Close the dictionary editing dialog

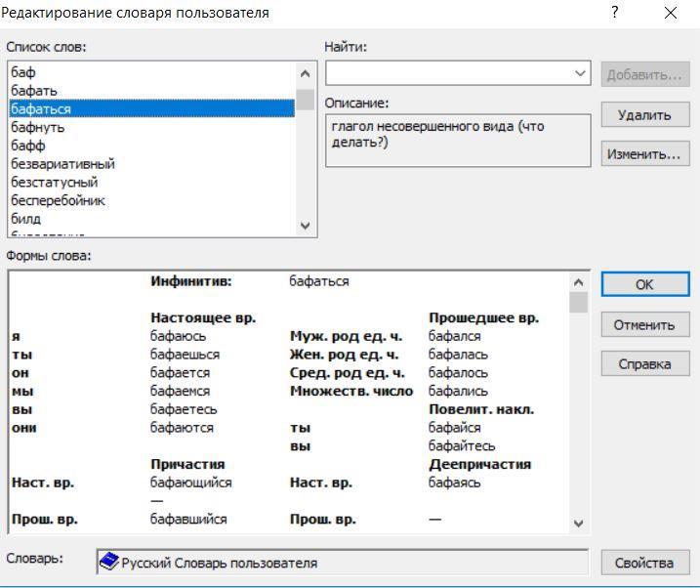click(x=670, y=13)
